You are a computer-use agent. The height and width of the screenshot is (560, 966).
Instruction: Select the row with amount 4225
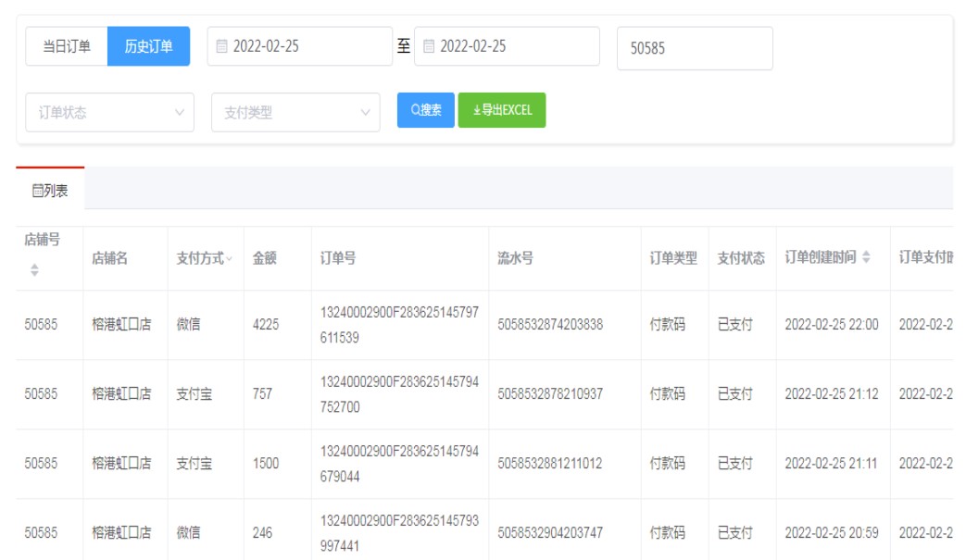point(265,325)
